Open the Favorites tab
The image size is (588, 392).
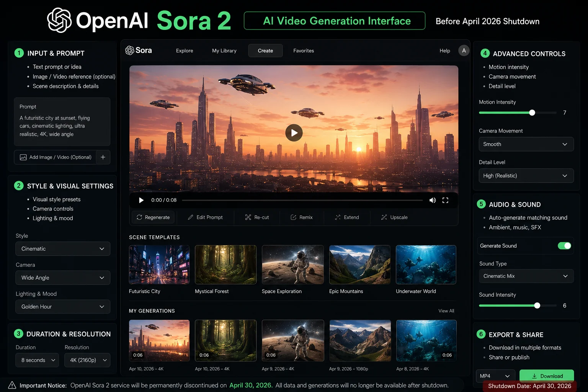pos(304,51)
